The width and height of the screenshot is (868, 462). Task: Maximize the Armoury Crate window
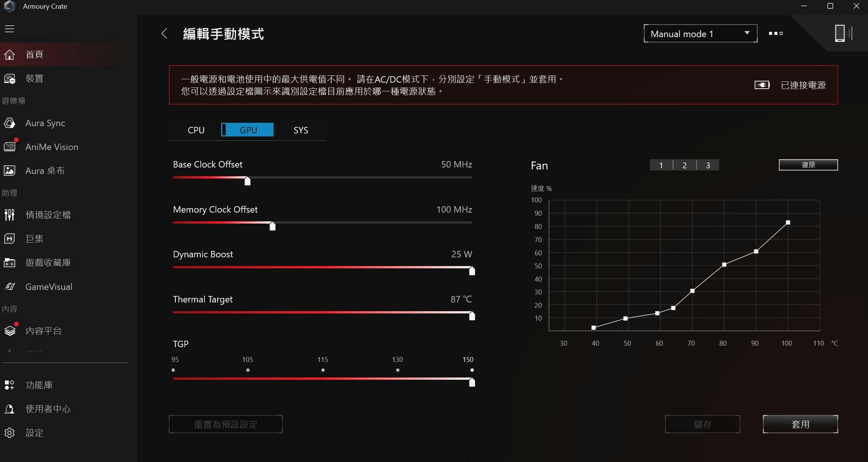click(830, 6)
